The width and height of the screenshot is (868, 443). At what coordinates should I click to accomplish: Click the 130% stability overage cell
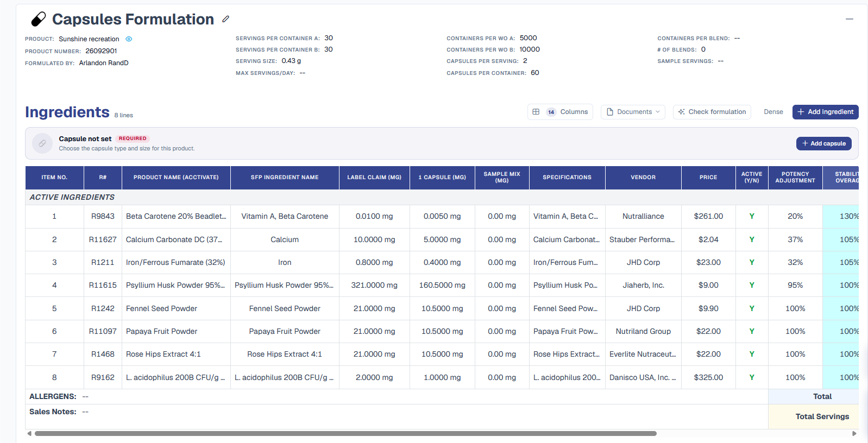tap(841, 216)
